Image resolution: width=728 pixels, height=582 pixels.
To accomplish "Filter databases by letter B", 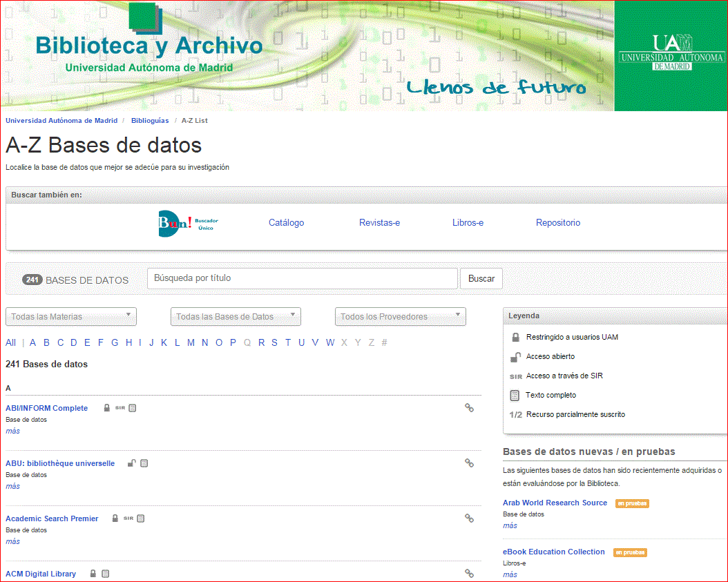I will click(x=46, y=342).
